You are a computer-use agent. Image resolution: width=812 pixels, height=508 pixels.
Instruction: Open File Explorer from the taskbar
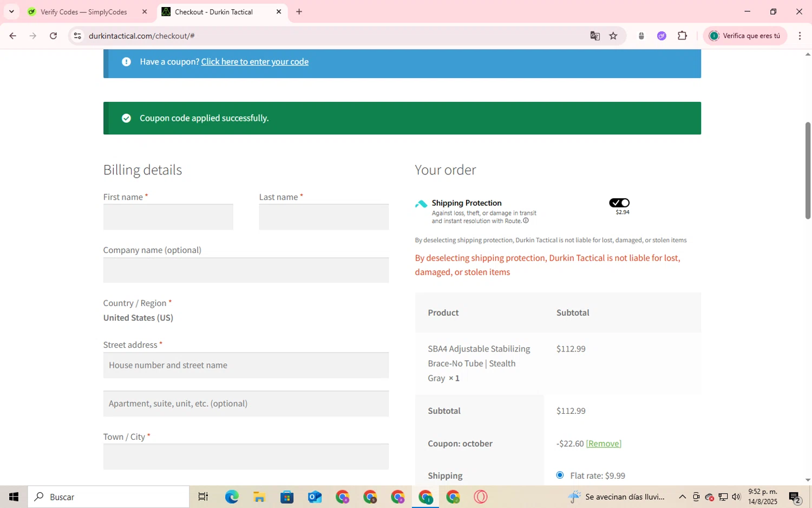coord(259,497)
